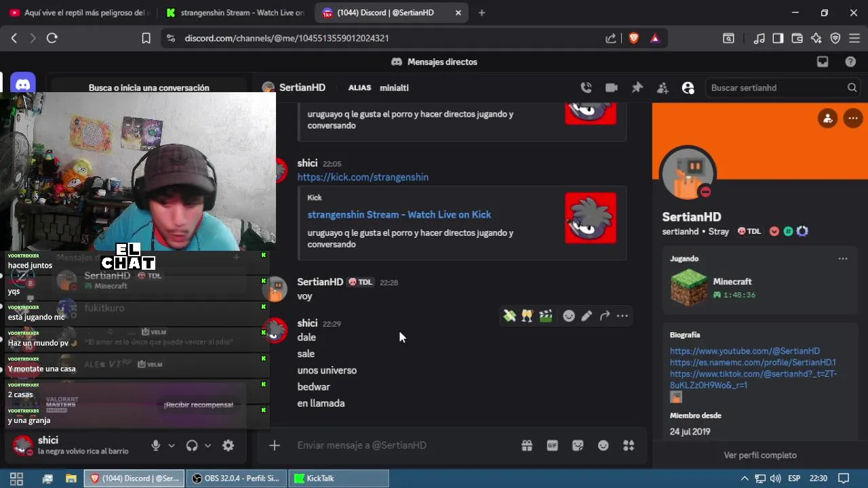Start a video call with SertianHD

click(611, 87)
